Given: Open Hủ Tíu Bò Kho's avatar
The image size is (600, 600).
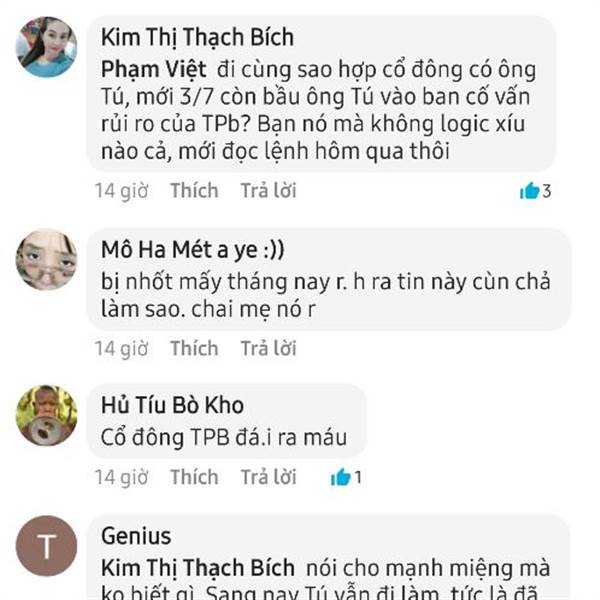Looking at the screenshot, I should (x=46, y=416).
